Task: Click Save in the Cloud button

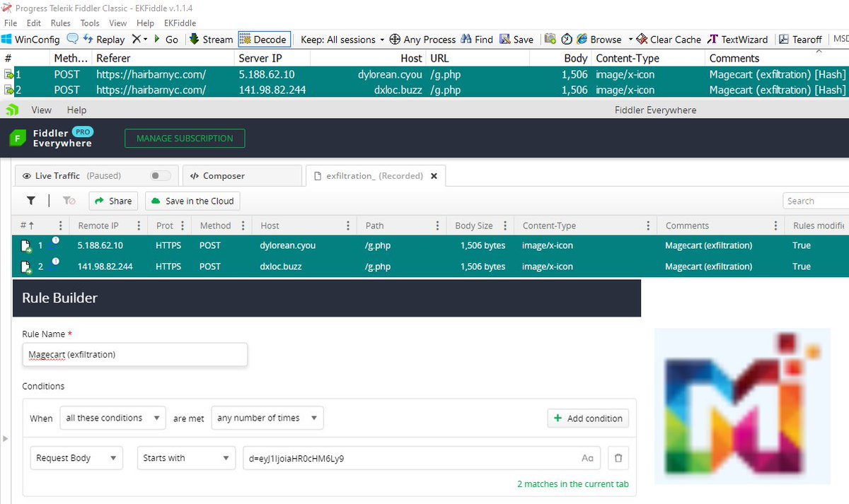Action: click(192, 201)
